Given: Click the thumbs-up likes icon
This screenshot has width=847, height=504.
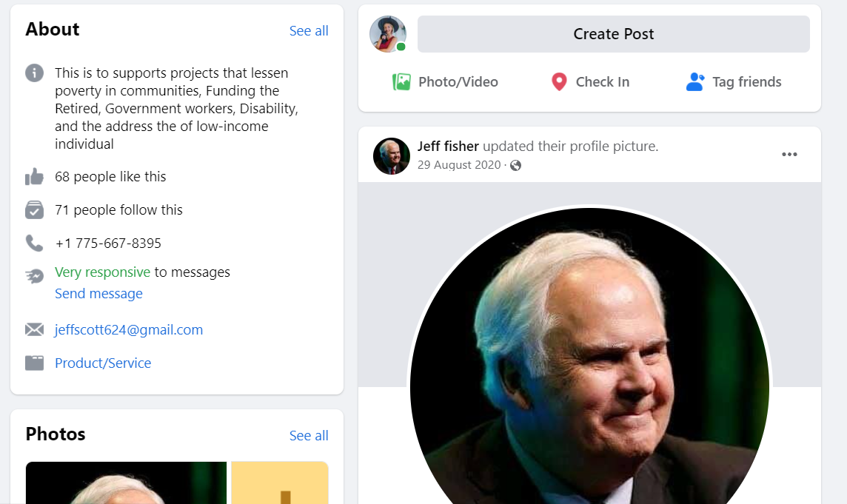Looking at the screenshot, I should pos(34,177).
